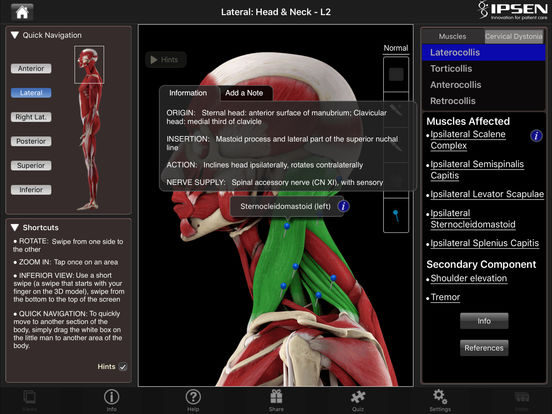Switch to Anterior view
The image size is (552, 414).
(31, 68)
